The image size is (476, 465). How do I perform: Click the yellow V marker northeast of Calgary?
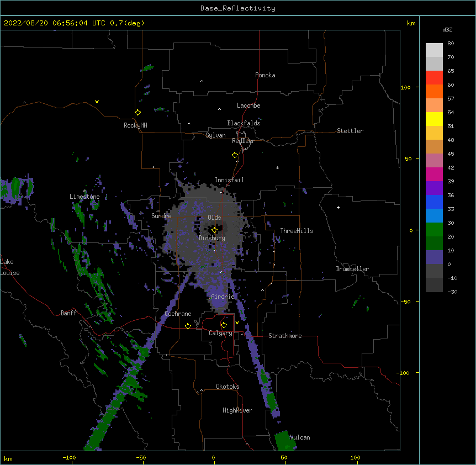[237, 323]
